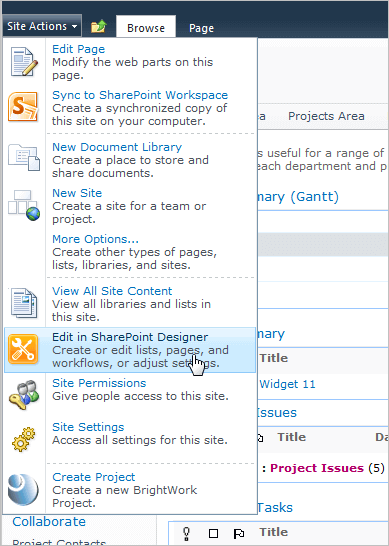Choose New Site from menu
The image size is (389, 546).
[x=130, y=206]
